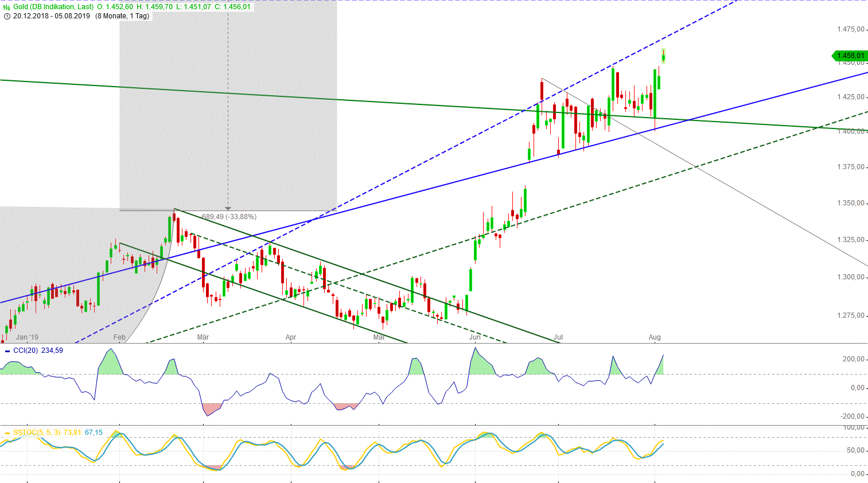Image resolution: width=868 pixels, height=483 pixels.
Task: Click the gray arrow below the measurement box
Action: click(228, 209)
